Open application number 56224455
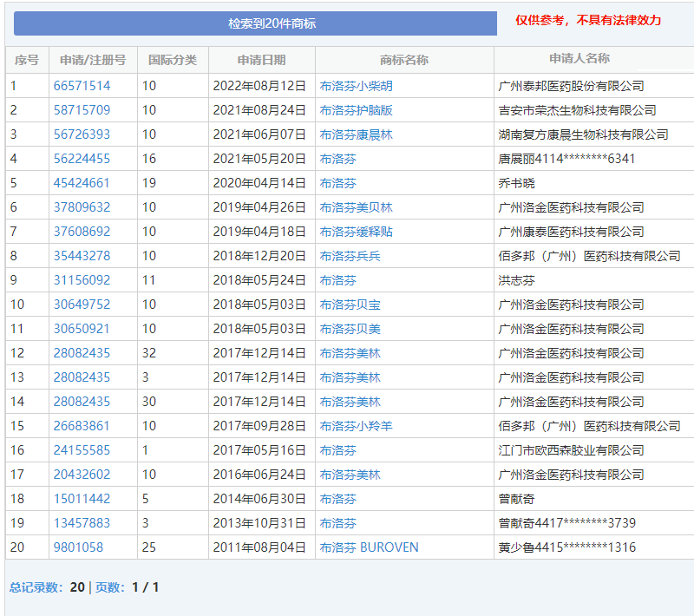 coord(82,159)
